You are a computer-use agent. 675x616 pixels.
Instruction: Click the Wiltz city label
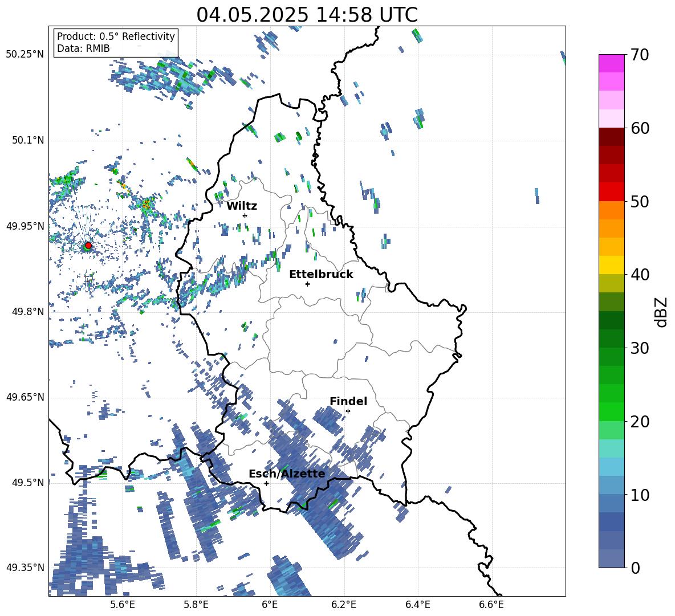click(242, 206)
